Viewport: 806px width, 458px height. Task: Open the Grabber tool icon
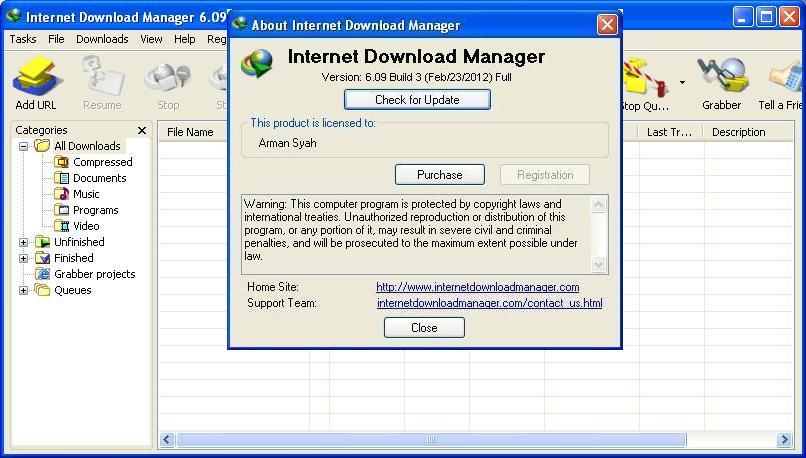coord(721,77)
